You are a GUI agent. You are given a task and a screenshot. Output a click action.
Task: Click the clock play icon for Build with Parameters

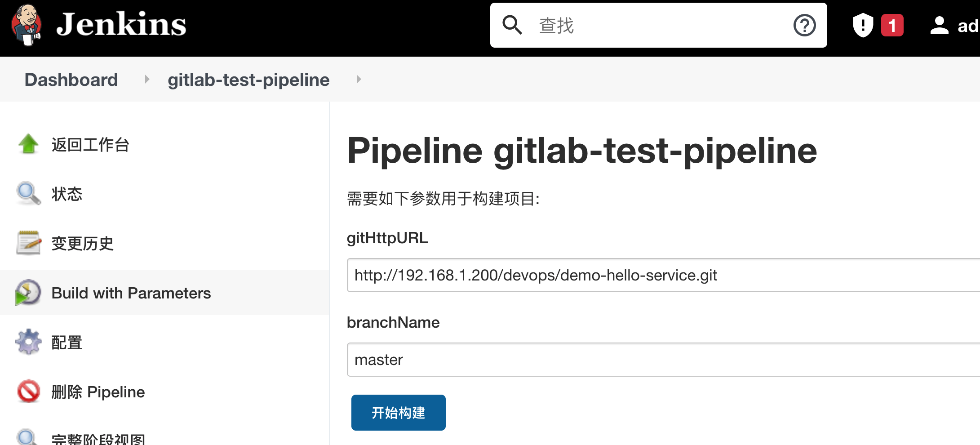[28, 293]
